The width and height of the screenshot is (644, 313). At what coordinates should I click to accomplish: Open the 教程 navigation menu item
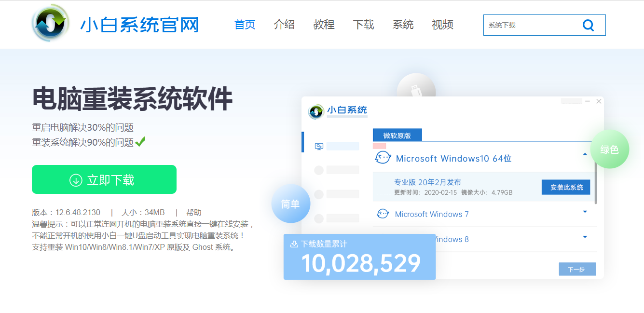(x=324, y=25)
